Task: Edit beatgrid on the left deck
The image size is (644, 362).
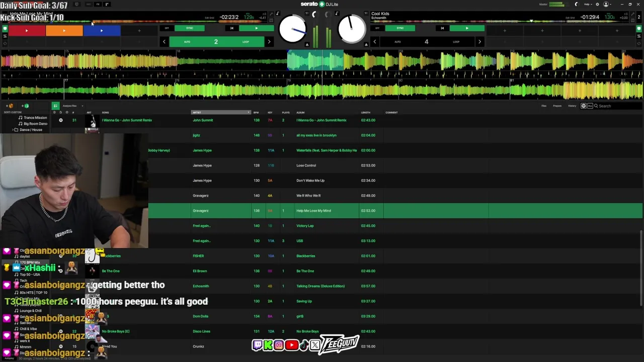Action: pos(209,18)
